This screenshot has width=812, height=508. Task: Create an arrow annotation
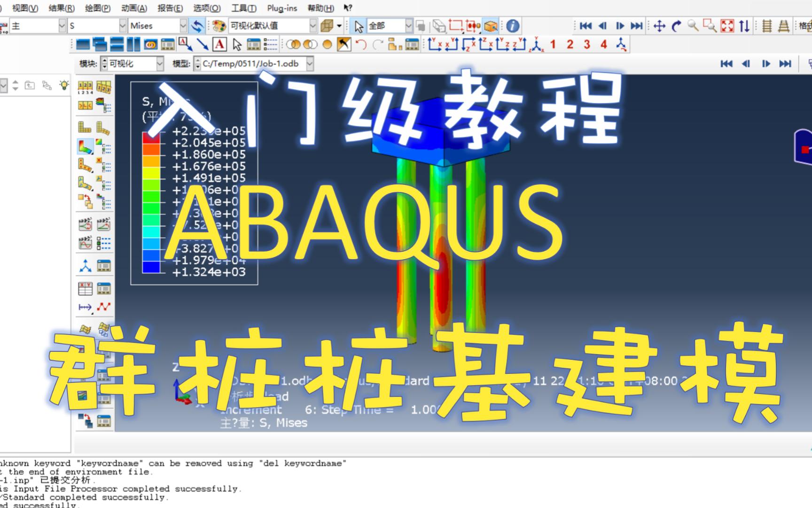click(x=203, y=45)
